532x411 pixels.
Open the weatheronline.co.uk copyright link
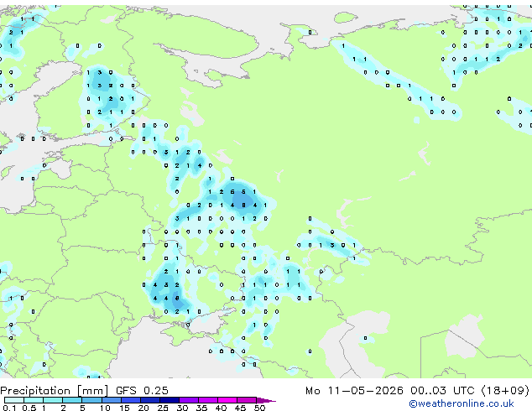pos(462,403)
